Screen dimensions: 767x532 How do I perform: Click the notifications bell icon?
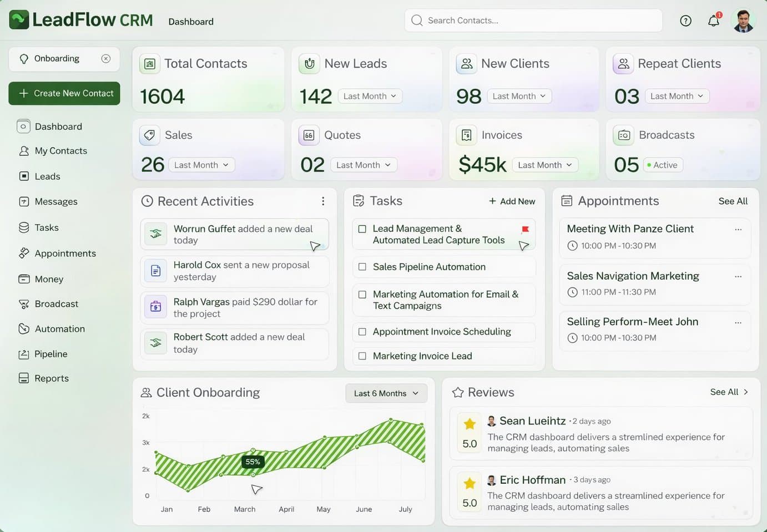coord(713,21)
